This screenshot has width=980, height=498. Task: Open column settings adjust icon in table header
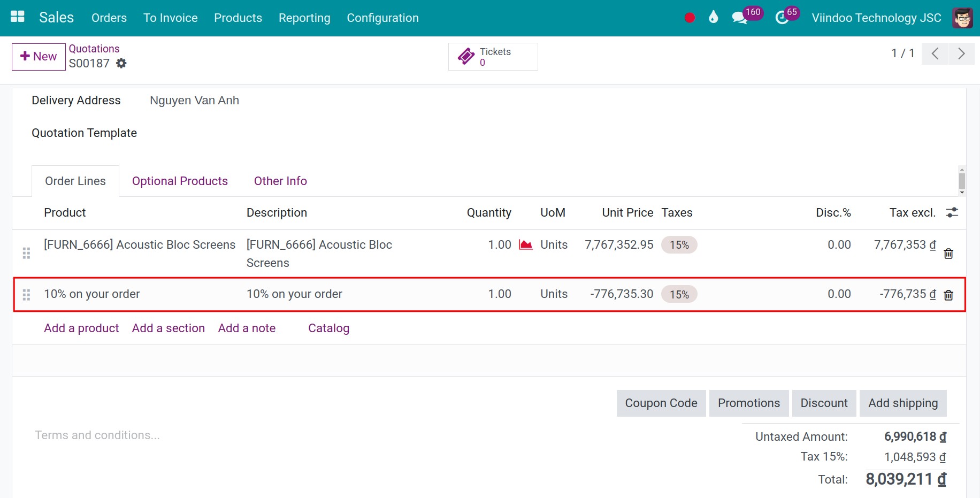click(x=952, y=212)
